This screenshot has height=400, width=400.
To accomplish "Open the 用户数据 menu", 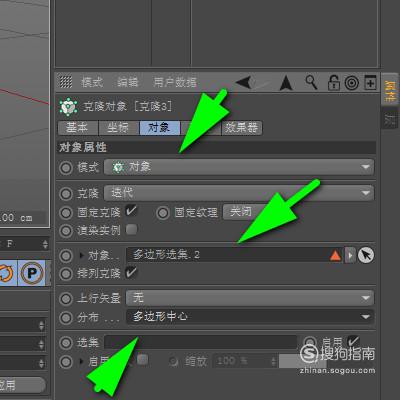I will tap(175, 82).
